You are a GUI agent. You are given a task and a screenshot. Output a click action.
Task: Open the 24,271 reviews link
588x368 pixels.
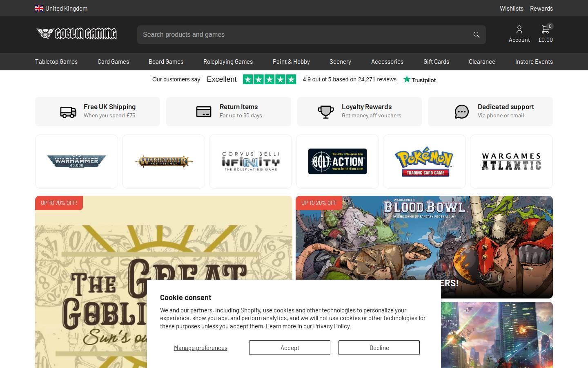377,79
